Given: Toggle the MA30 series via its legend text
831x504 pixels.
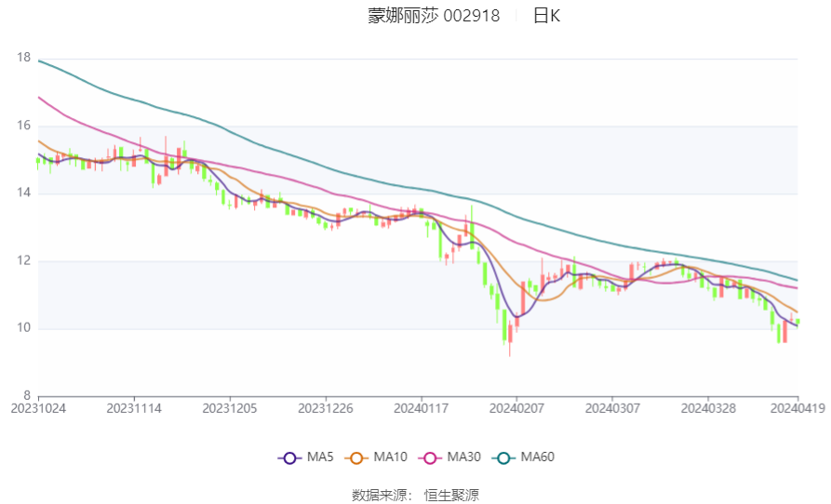Looking at the screenshot, I should point(463,458).
